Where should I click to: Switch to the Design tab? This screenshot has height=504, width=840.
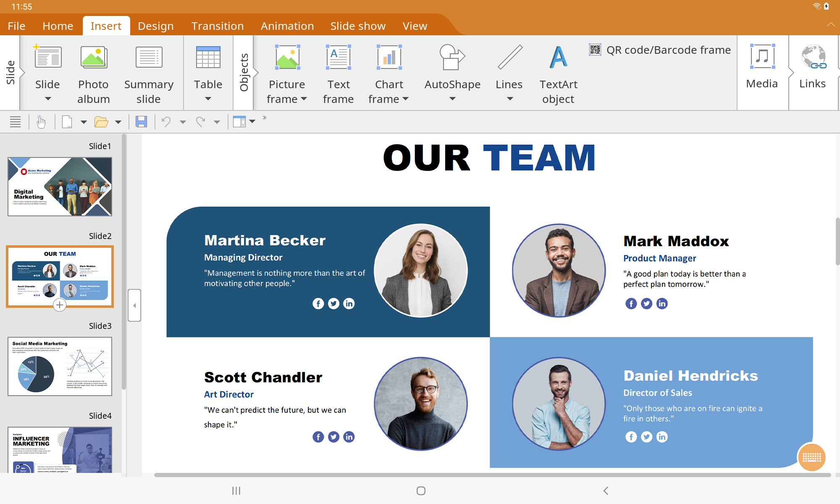point(155,26)
